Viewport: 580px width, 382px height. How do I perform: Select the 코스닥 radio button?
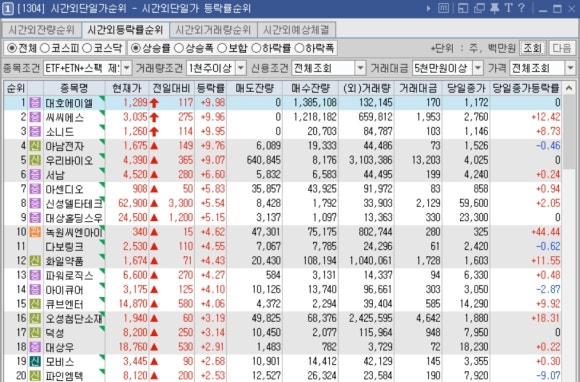tap(87, 48)
